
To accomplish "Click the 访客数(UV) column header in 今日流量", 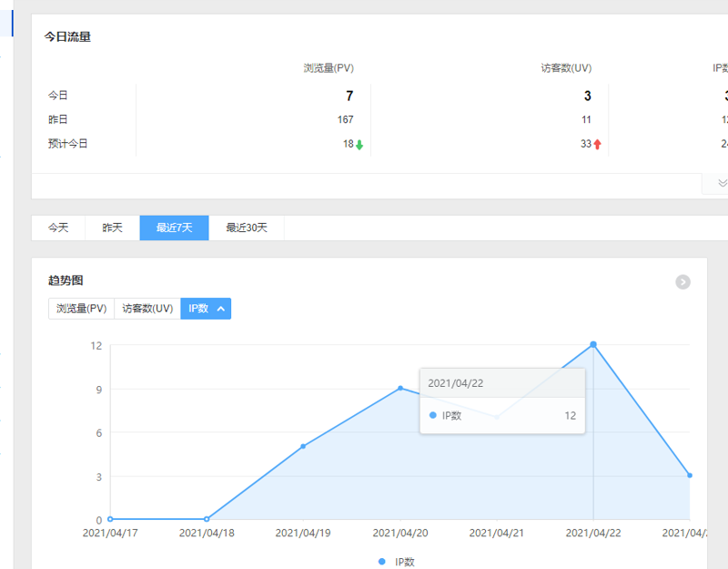I will point(566,68).
